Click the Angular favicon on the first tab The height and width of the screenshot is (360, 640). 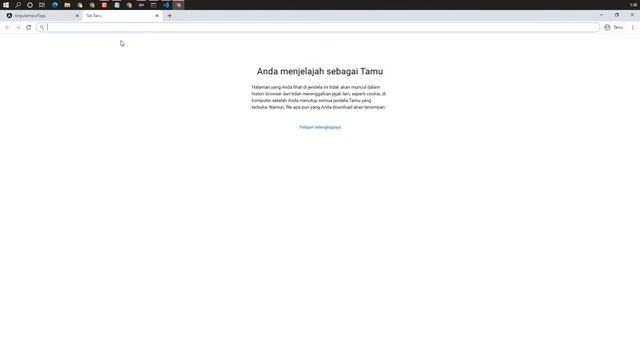point(9,16)
